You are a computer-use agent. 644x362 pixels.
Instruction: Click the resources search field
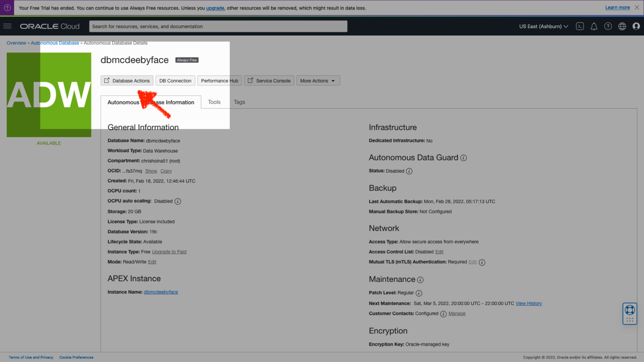(x=218, y=26)
